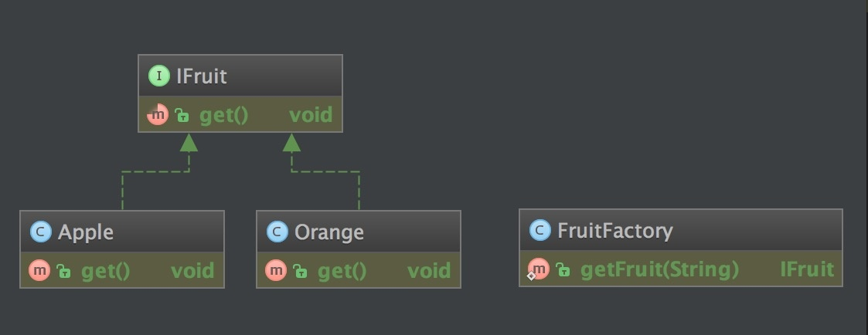Screen dimensions: 868x335
Task: Click the IFruit interface icon
Action: click(158, 76)
